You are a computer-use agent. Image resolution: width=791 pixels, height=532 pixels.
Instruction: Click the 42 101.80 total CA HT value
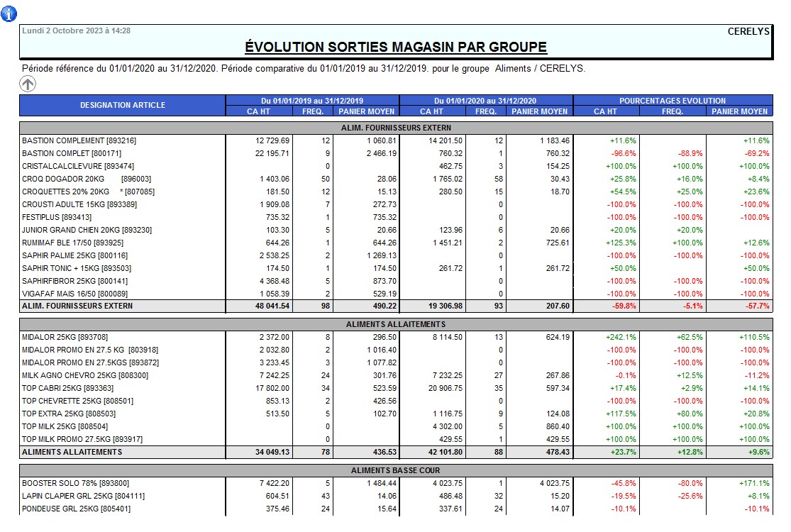coord(444,452)
